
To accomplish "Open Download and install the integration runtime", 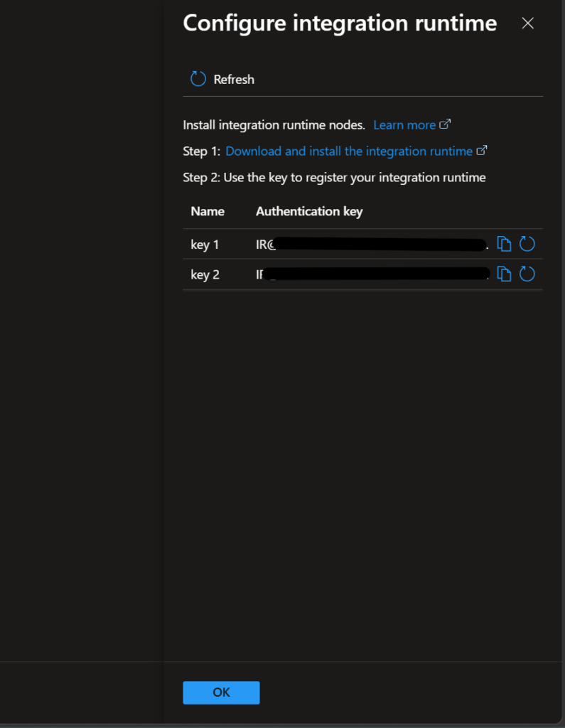I will coord(348,151).
